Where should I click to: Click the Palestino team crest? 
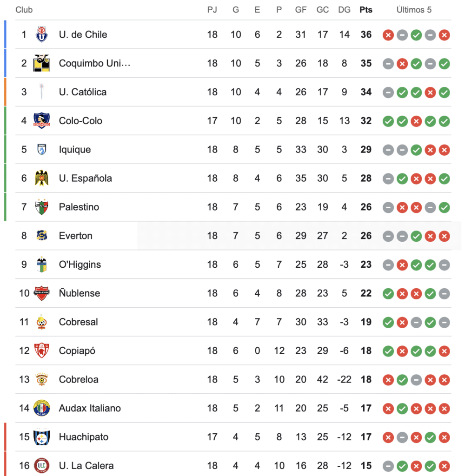(42, 207)
